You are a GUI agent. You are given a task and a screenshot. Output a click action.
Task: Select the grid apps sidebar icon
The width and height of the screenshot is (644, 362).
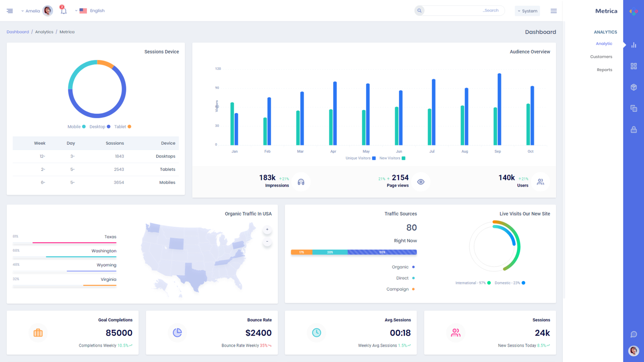pos(634,66)
